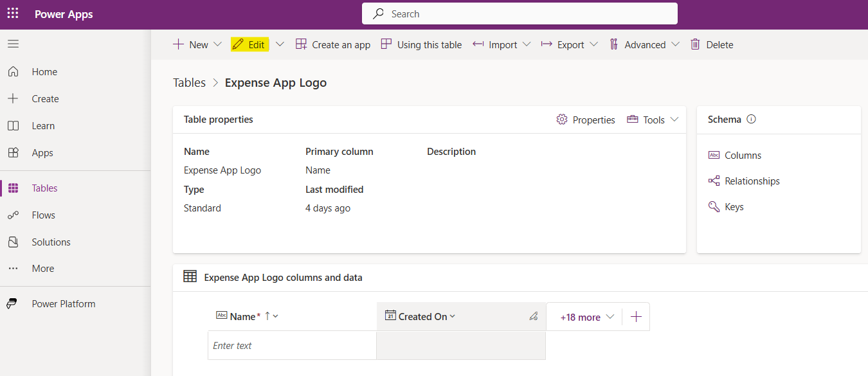Go to Flows in sidebar

tap(43, 215)
